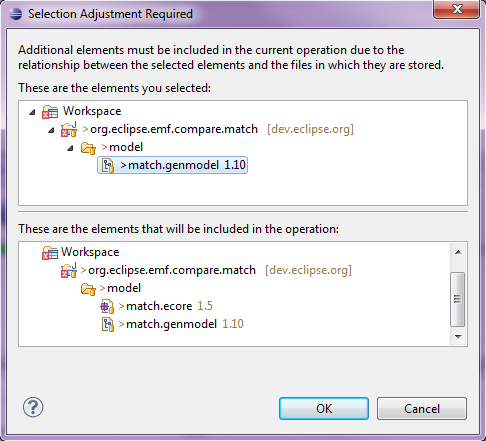This screenshot has width=486, height=441.
Task: Collapse the model folder node in the upper tree
Action: (70, 148)
